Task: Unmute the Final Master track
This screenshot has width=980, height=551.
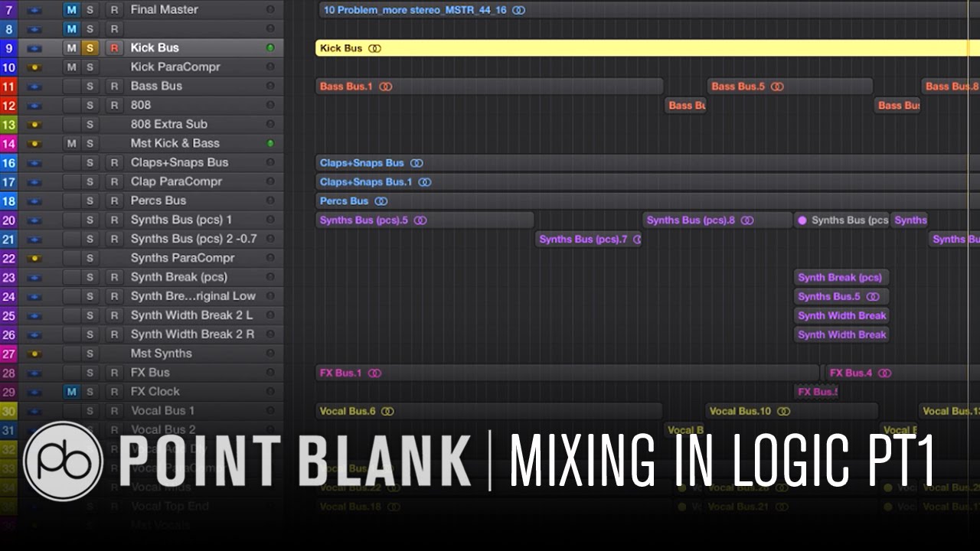Action: (x=71, y=10)
